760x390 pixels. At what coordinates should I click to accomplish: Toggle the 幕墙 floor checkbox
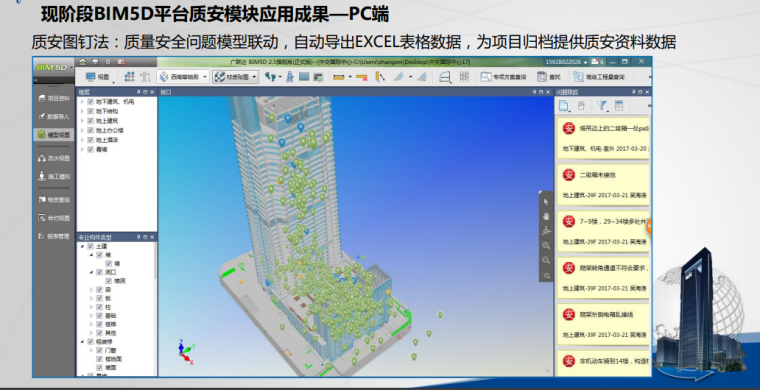(x=90, y=149)
